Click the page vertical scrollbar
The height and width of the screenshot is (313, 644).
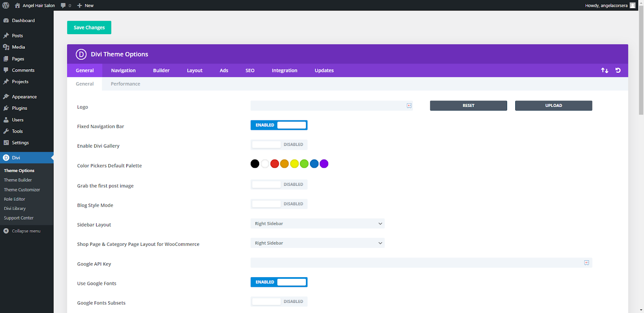click(x=641, y=60)
